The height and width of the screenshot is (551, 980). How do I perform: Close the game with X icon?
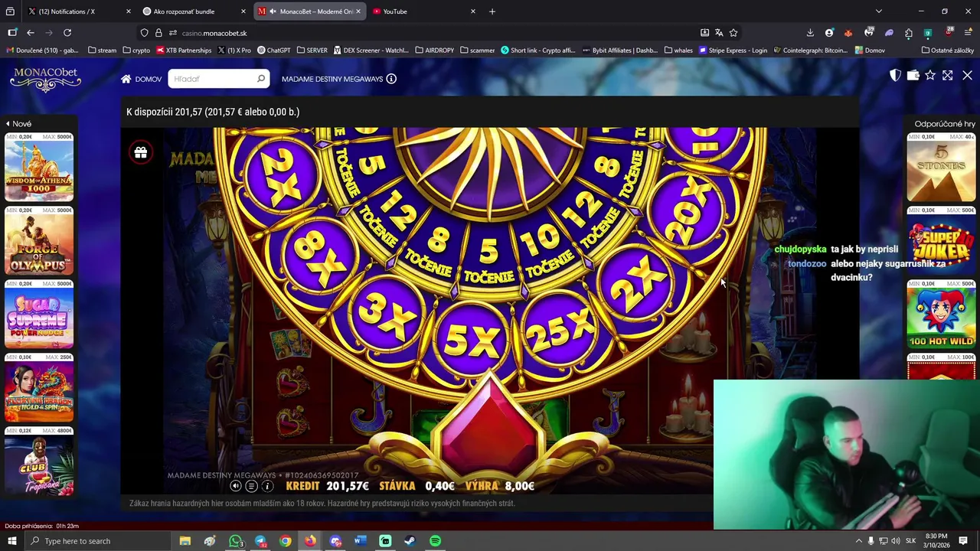pos(967,75)
